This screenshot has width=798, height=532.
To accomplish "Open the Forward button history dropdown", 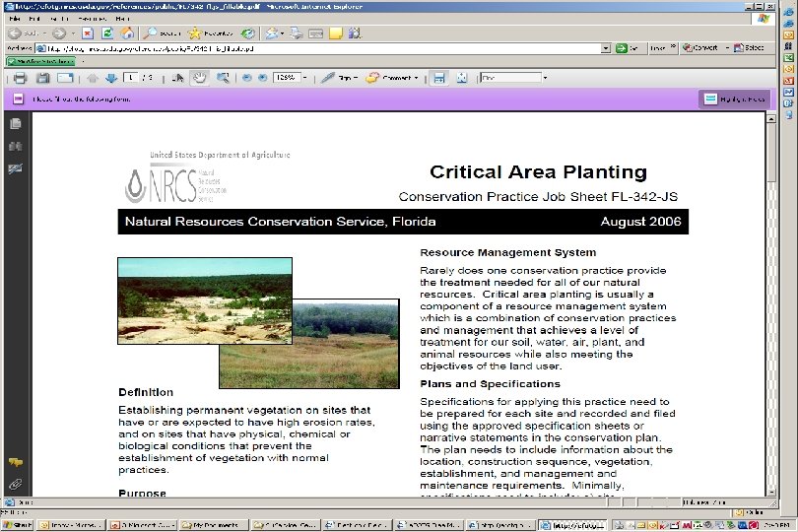I will click(73, 33).
